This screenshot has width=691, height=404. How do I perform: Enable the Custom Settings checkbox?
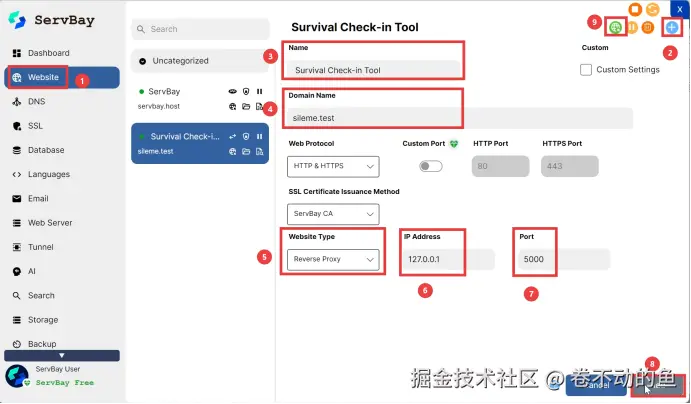pyautogui.click(x=586, y=70)
